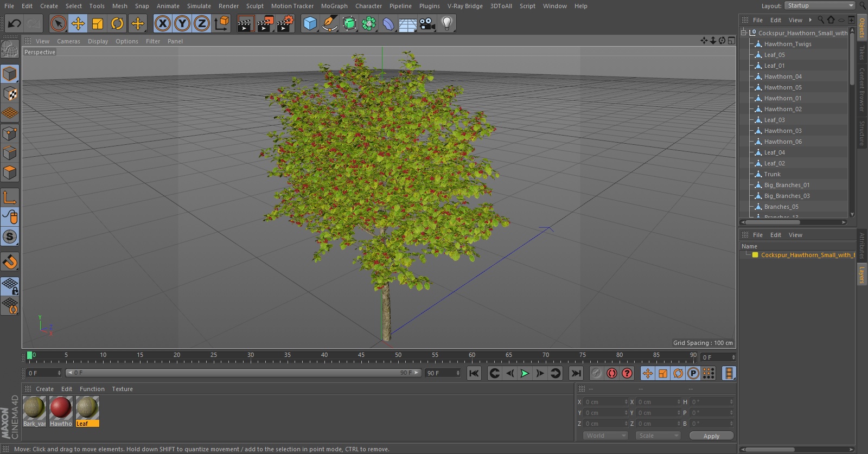
Task: Open material manager Create menu
Action: (44, 389)
